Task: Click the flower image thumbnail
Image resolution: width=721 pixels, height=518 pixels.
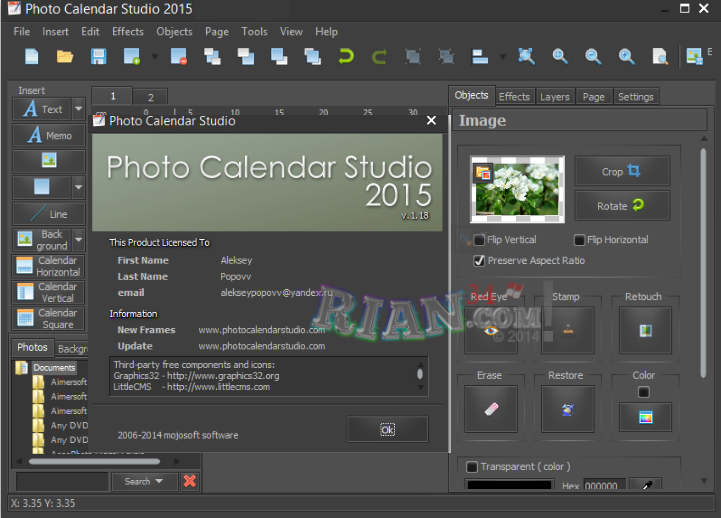Action: (x=517, y=189)
